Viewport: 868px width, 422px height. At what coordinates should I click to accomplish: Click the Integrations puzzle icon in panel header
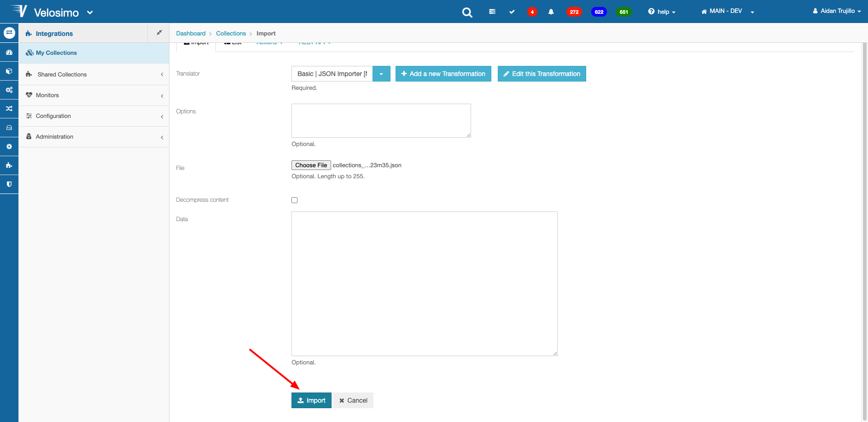click(x=29, y=34)
